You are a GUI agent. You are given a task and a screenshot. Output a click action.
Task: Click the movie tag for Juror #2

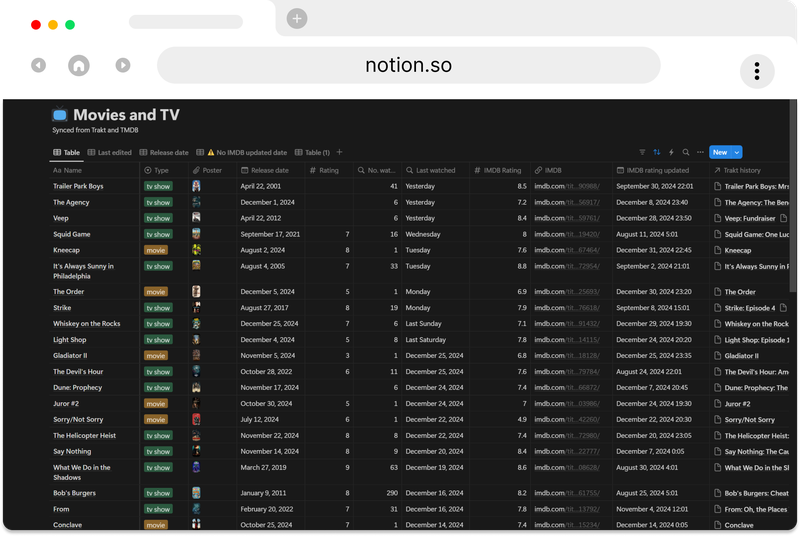(156, 404)
